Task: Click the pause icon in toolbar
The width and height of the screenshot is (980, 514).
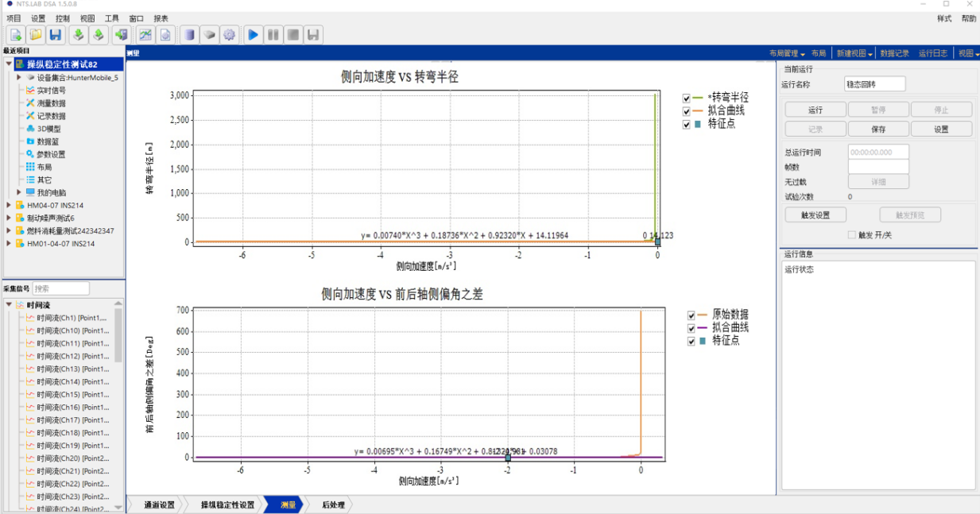Action: (273, 34)
